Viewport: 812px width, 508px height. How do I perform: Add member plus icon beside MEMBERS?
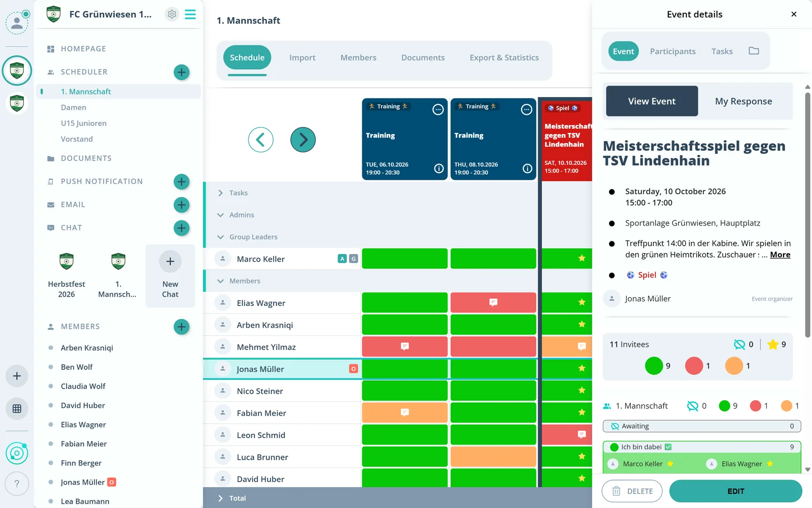click(x=181, y=327)
